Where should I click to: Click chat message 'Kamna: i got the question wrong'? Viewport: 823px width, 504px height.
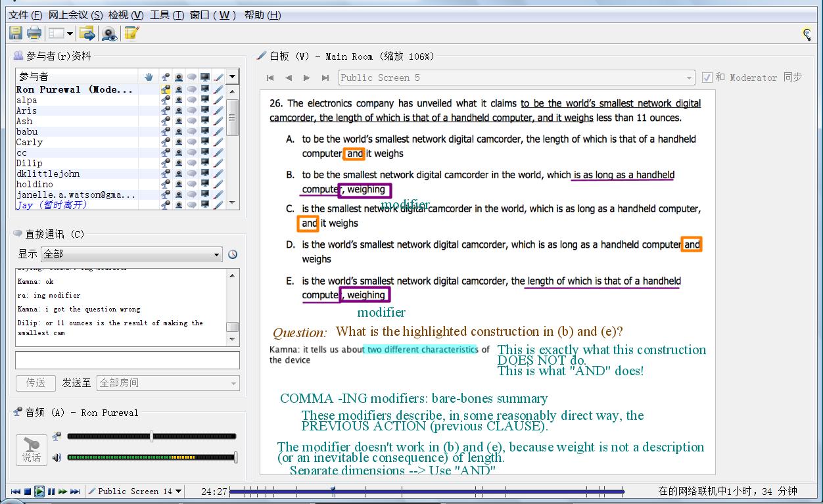(79, 309)
